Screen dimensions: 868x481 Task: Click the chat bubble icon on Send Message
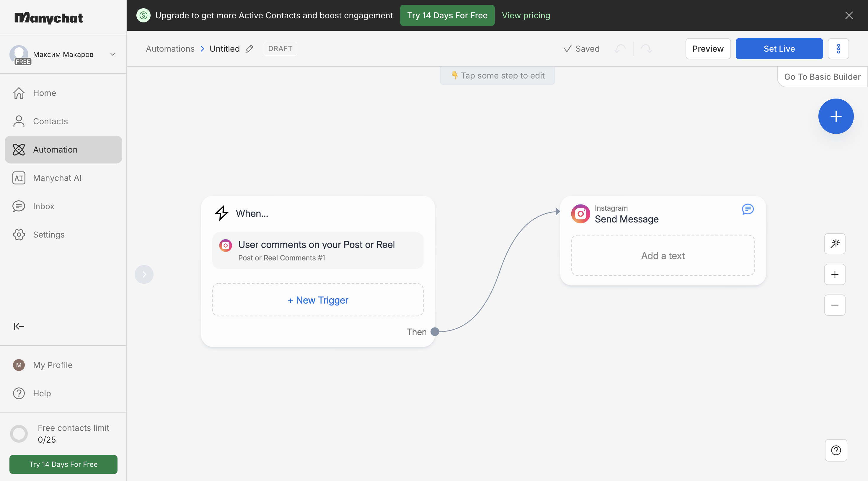(748, 209)
